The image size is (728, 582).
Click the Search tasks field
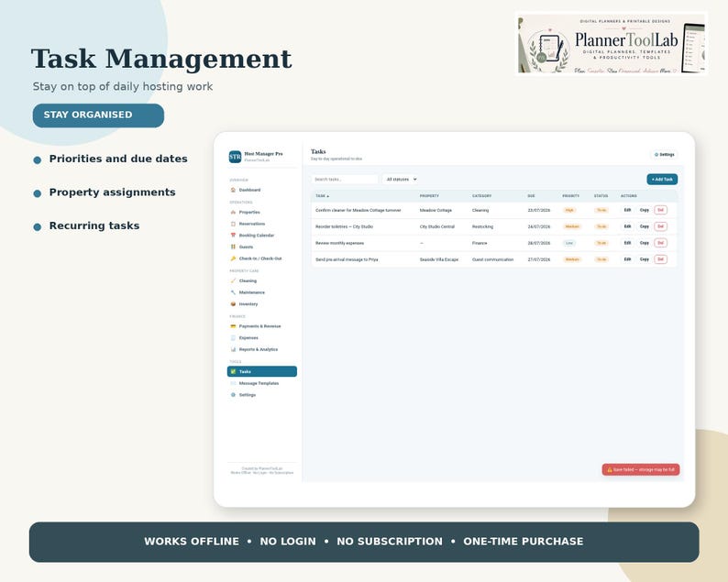(345, 179)
